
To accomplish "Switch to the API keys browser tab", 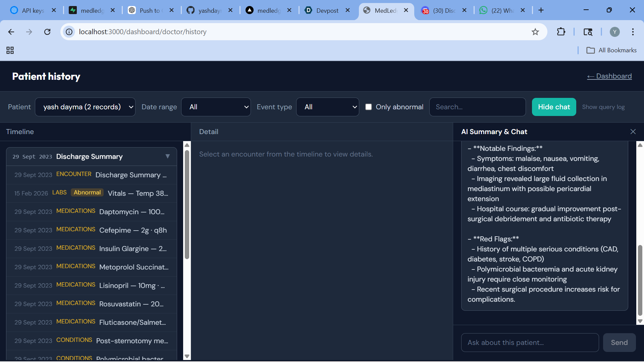I will click(x=33, y=10).
